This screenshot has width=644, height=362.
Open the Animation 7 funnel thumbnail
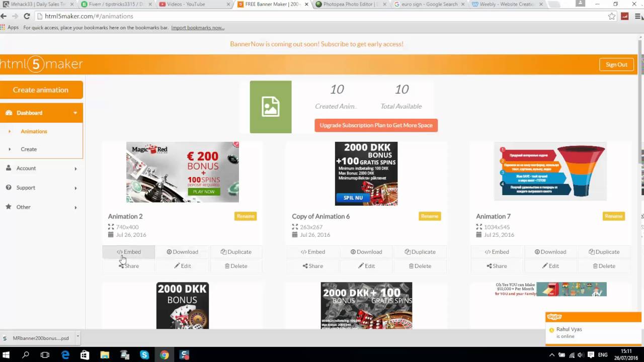(x=550, y=171)
